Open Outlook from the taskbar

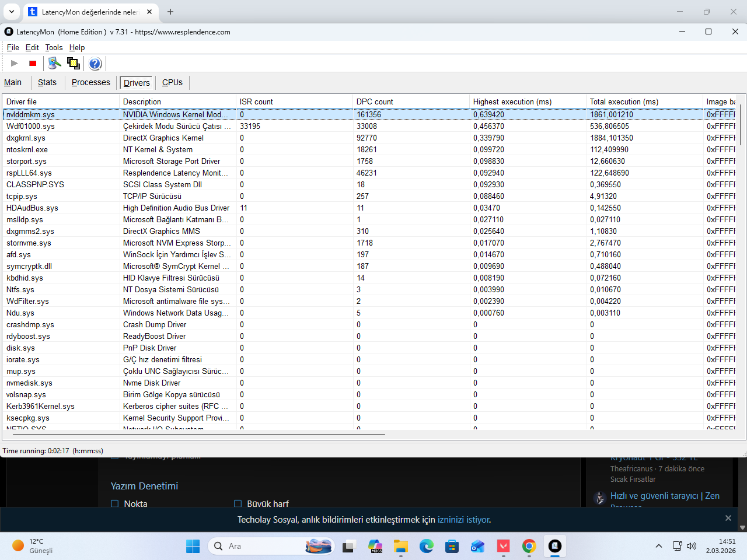click(478, 546)
